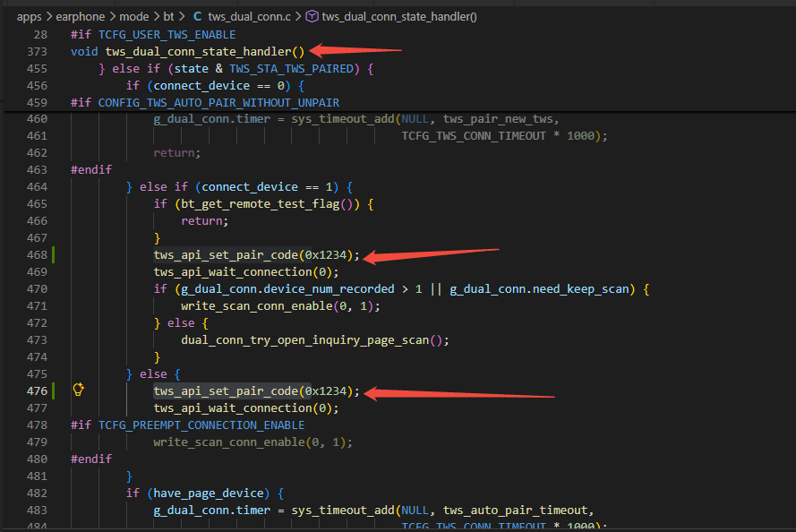Click 'bt_get_remote_test_flag' on line 465
The image size is (796, 532).
pos(261,203)
